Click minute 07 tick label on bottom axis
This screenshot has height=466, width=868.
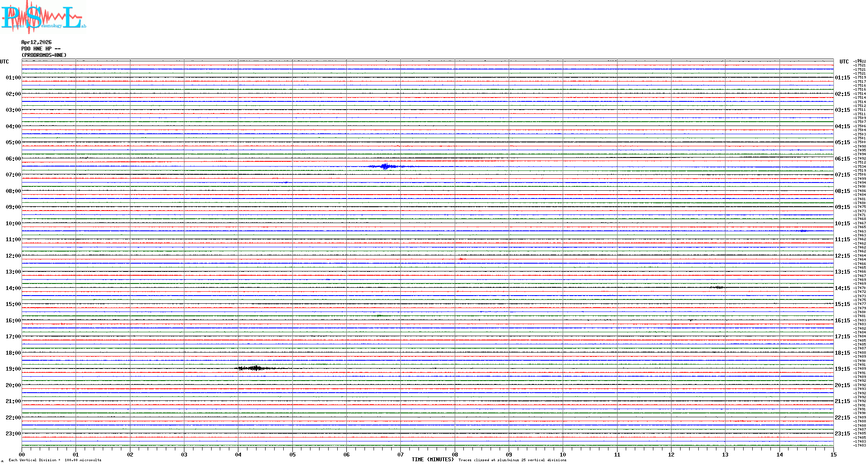pyautogui.click(x=400, y=455)
